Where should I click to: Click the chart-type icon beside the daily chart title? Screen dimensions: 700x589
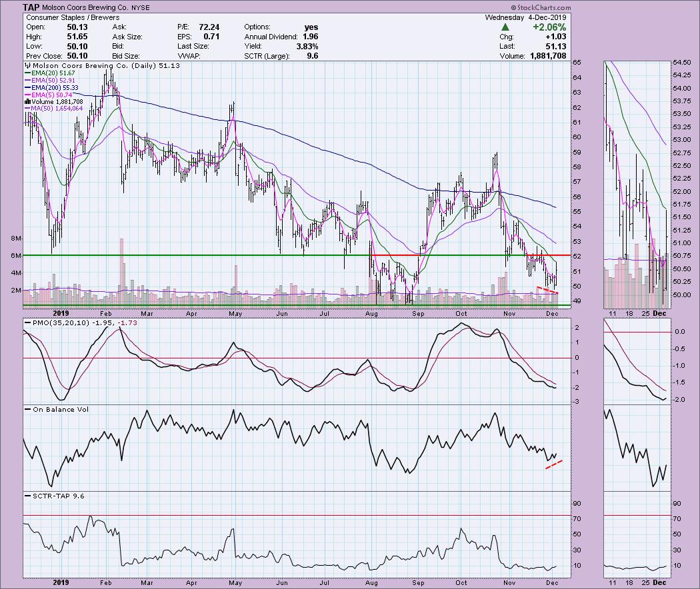pos(28,65)
